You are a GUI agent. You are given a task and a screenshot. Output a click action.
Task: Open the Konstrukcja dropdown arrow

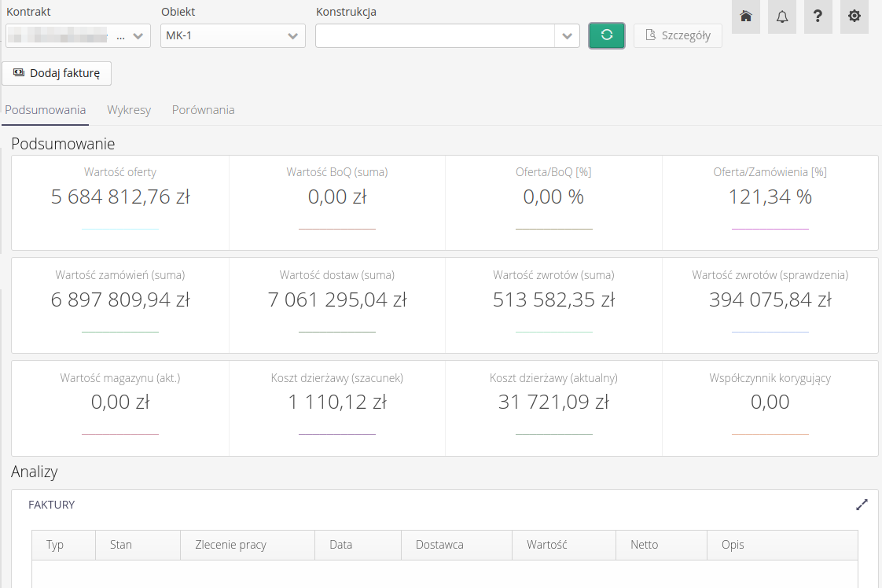tap(568, 36)
